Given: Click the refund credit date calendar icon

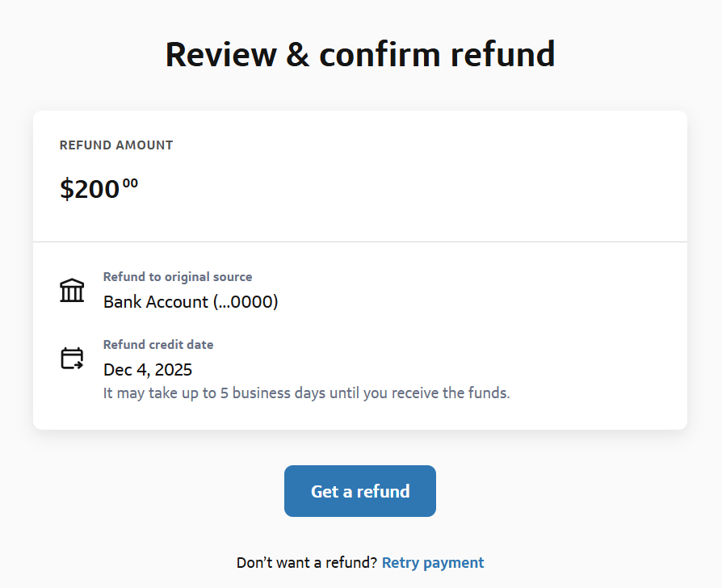Looking at the screenshot, I should (72, 358).
